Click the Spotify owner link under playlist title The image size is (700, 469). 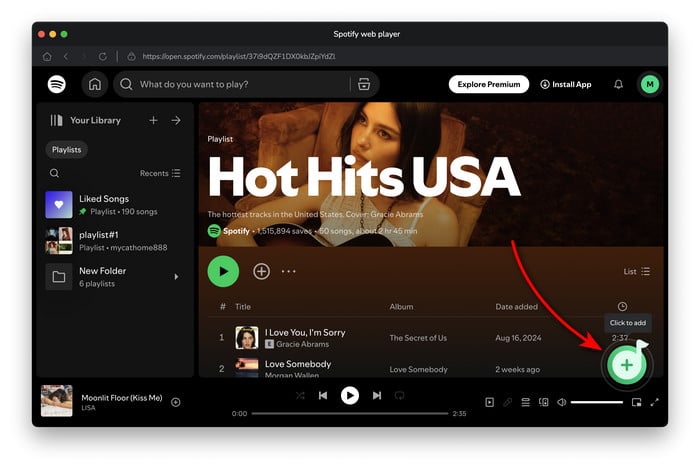pos(236,231)
